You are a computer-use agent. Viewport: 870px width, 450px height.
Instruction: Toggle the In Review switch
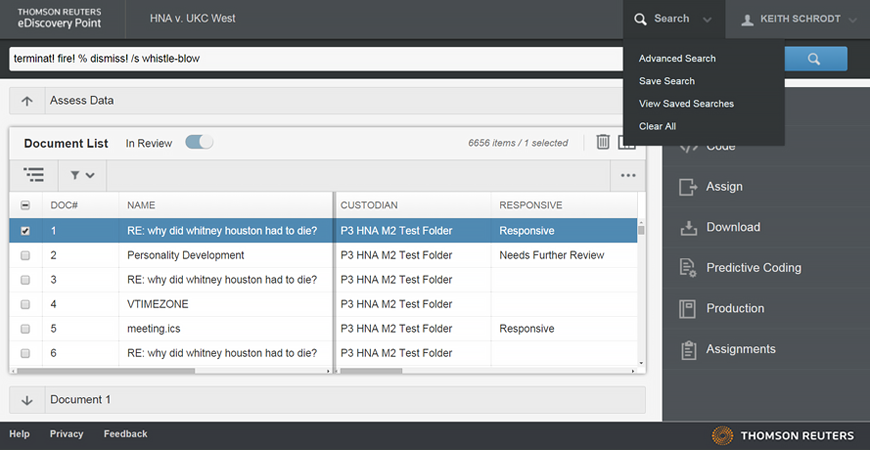199,143
